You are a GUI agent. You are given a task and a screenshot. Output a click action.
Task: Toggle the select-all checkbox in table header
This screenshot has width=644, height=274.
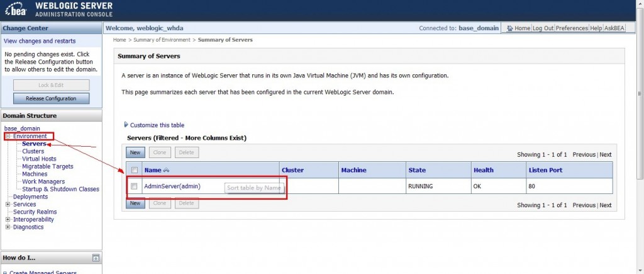coord(134,170)
